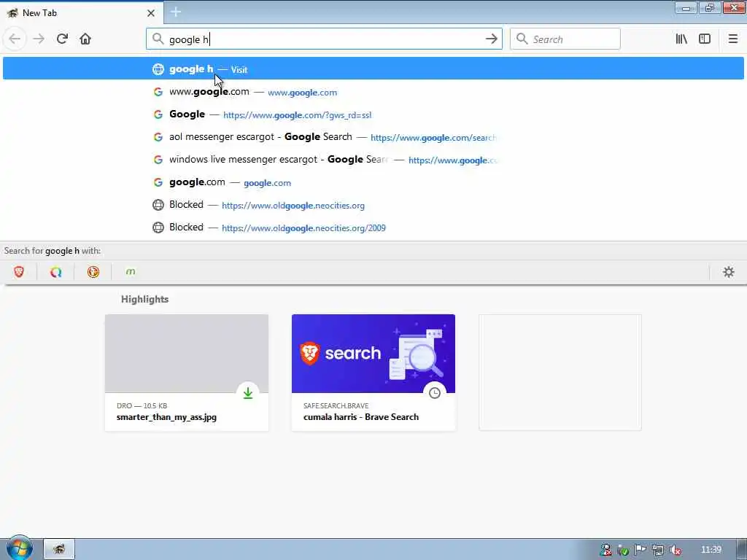Image resolution: width=747 pixels, height=560 pixels.
Task: Open the Library toolbar icon
Action: pos(681,39)
